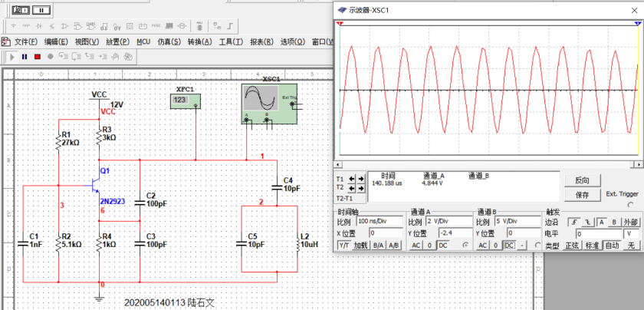Viewport: 644px width, 310px height.
Task: Set channel B coupling to AC
Action: tap(483, 246)
